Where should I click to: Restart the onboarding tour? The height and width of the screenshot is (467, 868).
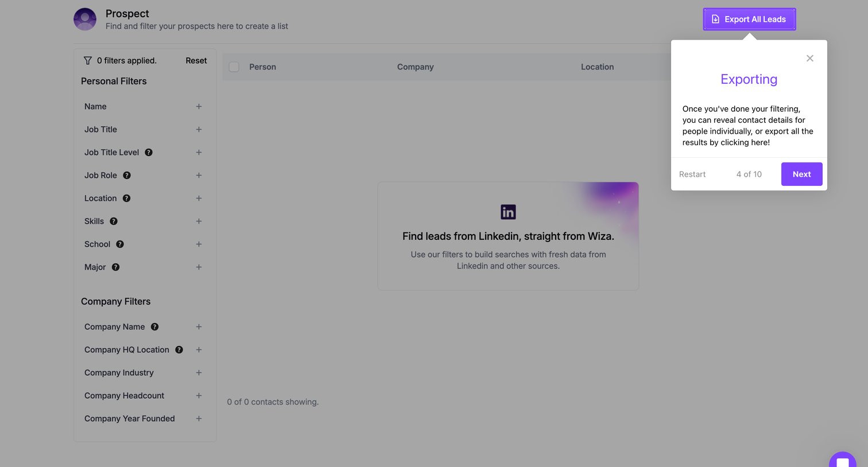pos(692,174)
